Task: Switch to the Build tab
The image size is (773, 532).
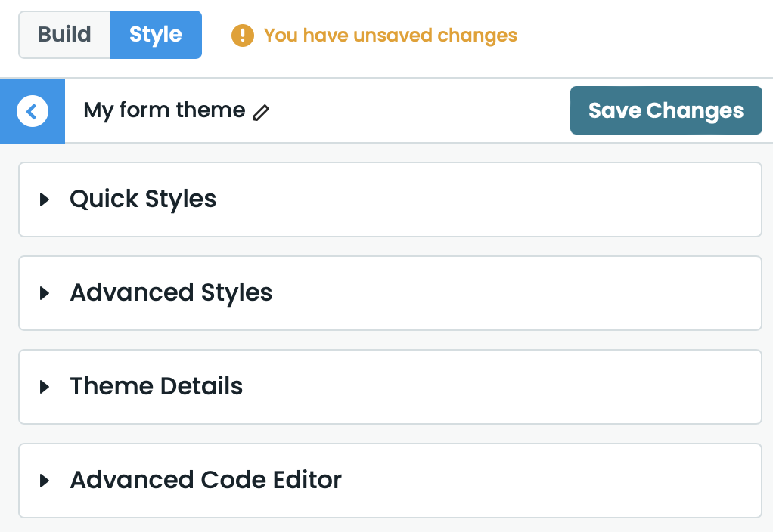Action: click(64, 35)
